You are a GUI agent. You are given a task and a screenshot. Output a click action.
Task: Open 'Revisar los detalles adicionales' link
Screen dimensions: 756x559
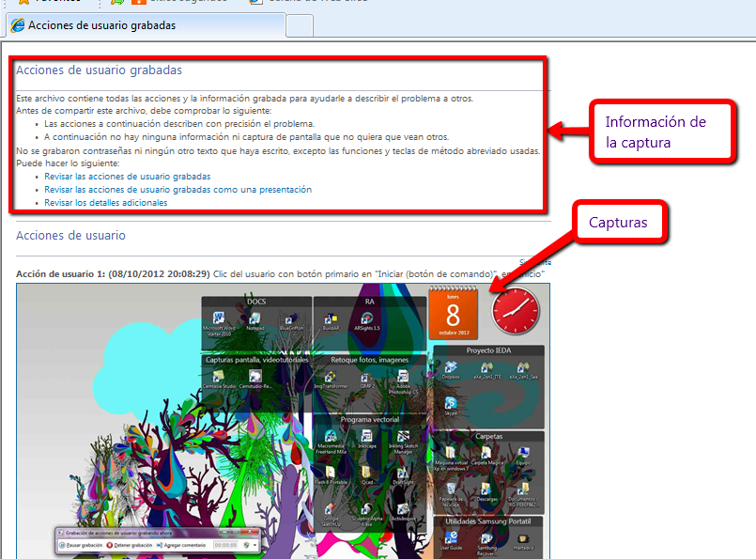[x=105, y=203]
